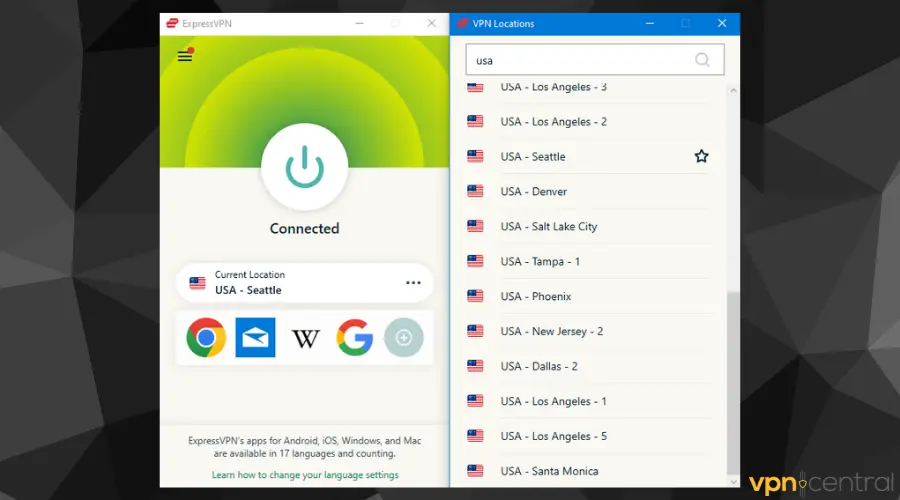Launch the Chrome shortcut
900x500 pixels.
pos(206,338)
